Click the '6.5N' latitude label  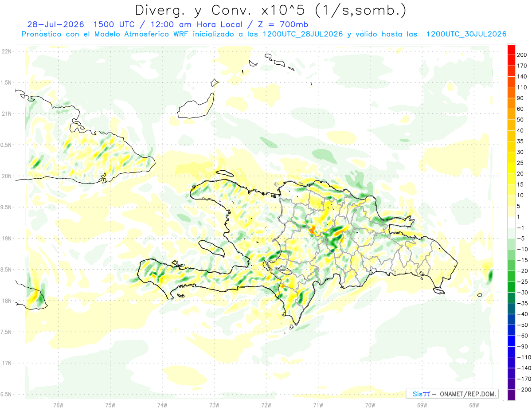(6, 394)
